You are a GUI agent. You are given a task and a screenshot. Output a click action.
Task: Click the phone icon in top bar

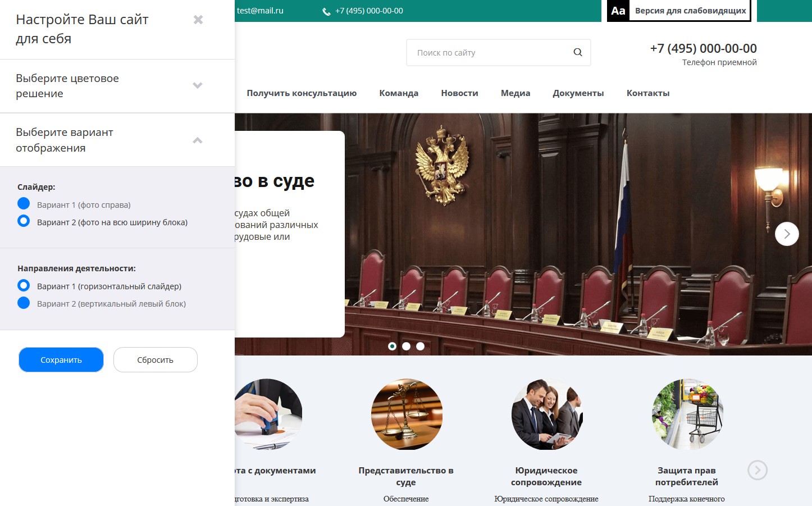[x=326, y=11]
